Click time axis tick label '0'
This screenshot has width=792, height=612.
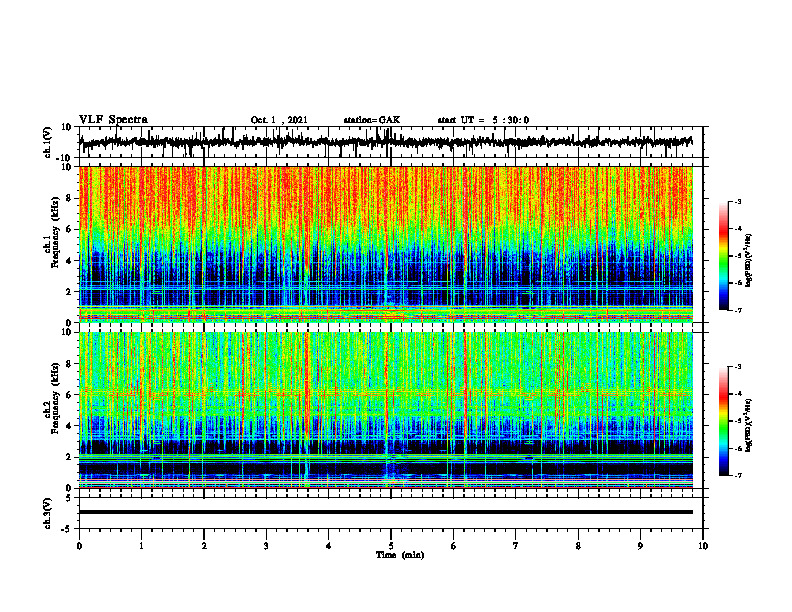point(79,546)
